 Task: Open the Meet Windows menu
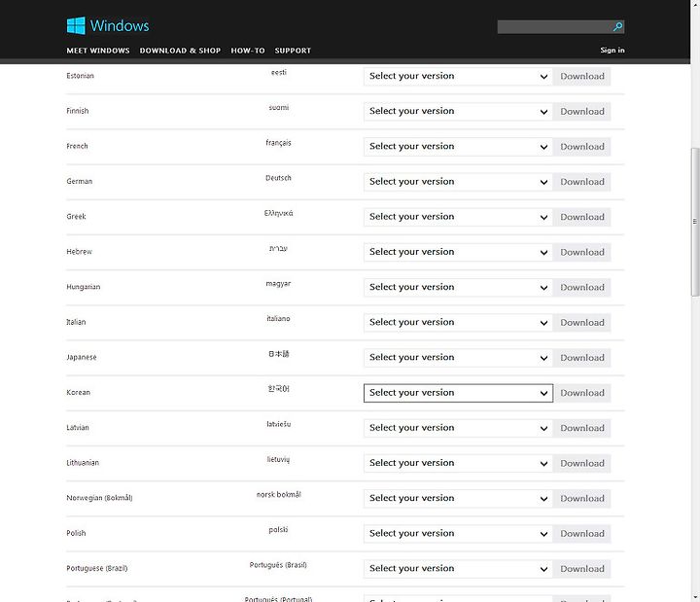click(98, 51)
